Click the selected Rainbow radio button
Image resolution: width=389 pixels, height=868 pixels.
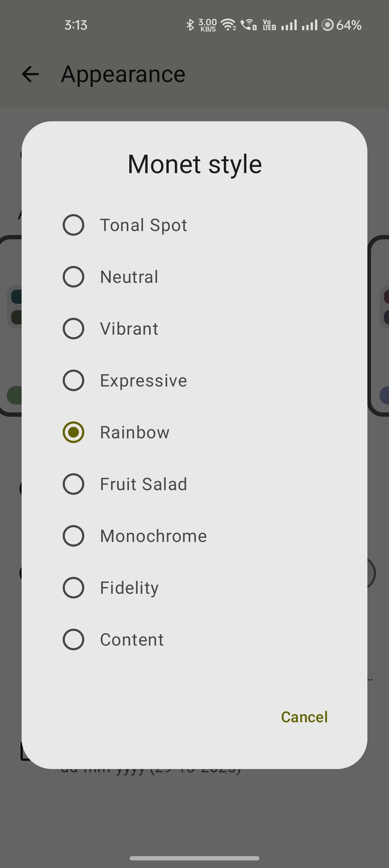tap(73, 433)
